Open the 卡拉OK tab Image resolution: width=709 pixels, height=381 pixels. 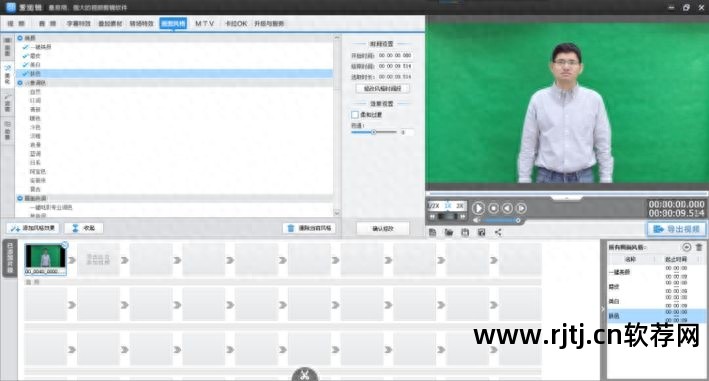[x=236, y=24]
